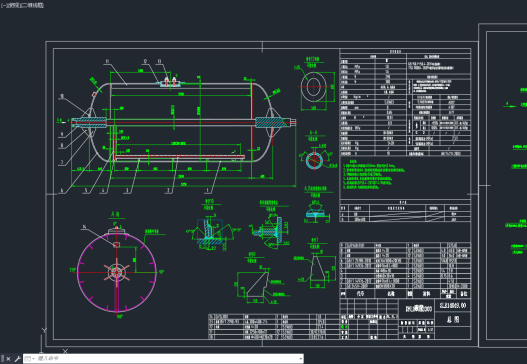Image resolution: width=527 pixels, height=364 pixels.
Task: Grab the command line grip handle
Action: click(3, 359)
